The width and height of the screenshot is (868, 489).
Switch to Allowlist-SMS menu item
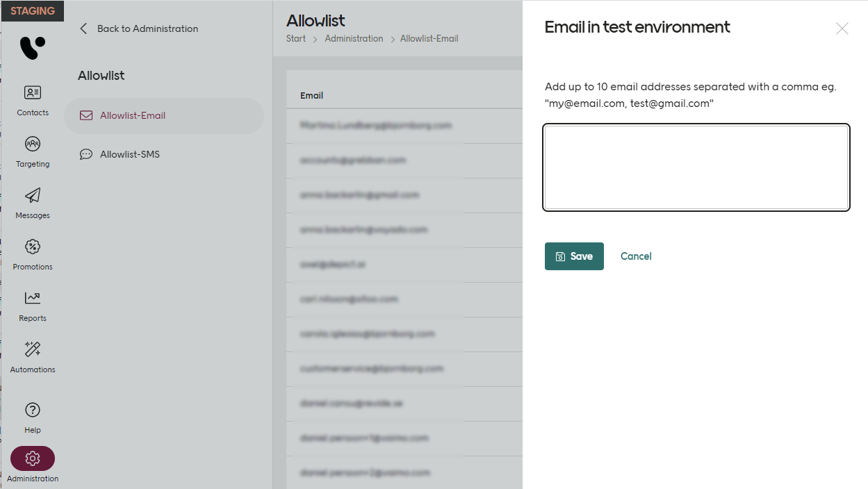pyautogui.click(x=129, y=154)
